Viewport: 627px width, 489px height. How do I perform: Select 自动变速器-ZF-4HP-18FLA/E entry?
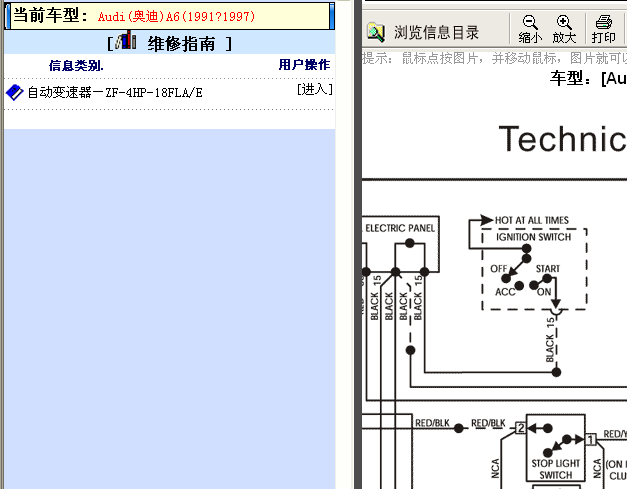[x=115, y=93]
